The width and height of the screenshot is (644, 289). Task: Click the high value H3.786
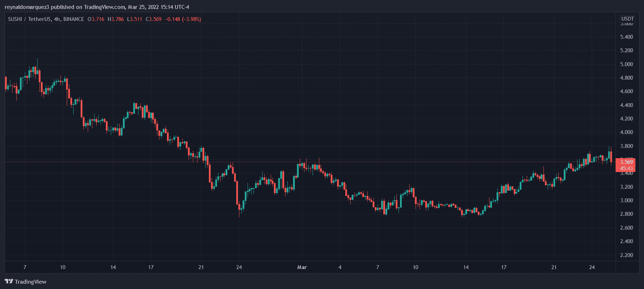point(116,19)
